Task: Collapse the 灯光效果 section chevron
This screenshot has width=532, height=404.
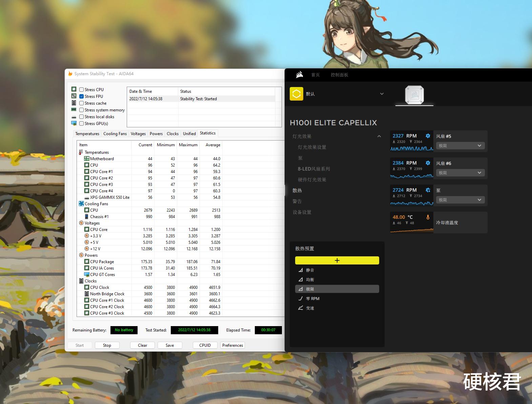Action: tap(379, 136)
